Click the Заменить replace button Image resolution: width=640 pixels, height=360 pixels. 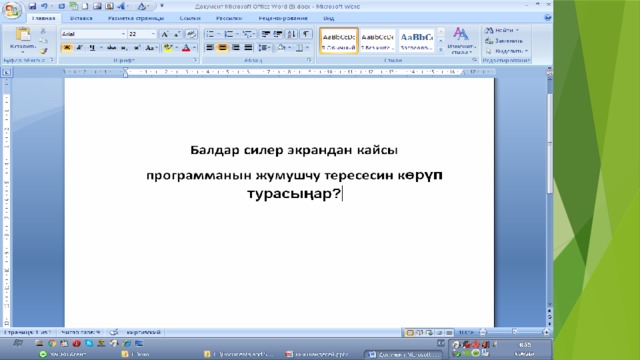pos(504,41)
